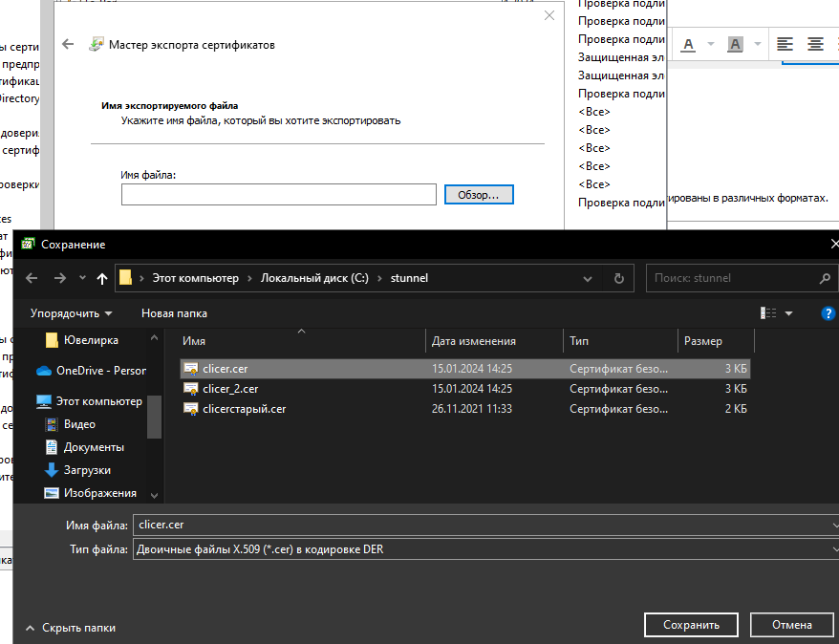Center text in editor toolbar
This screenshot has width=839, height=644.
pos(815,44)
